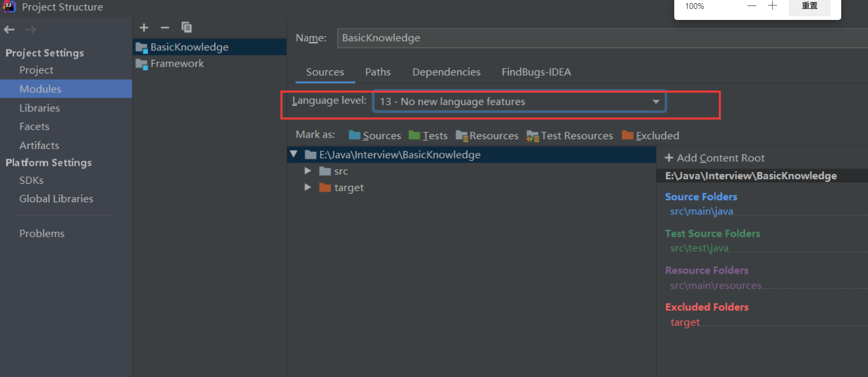Click the forward navigation arrow

pos(31,29)
